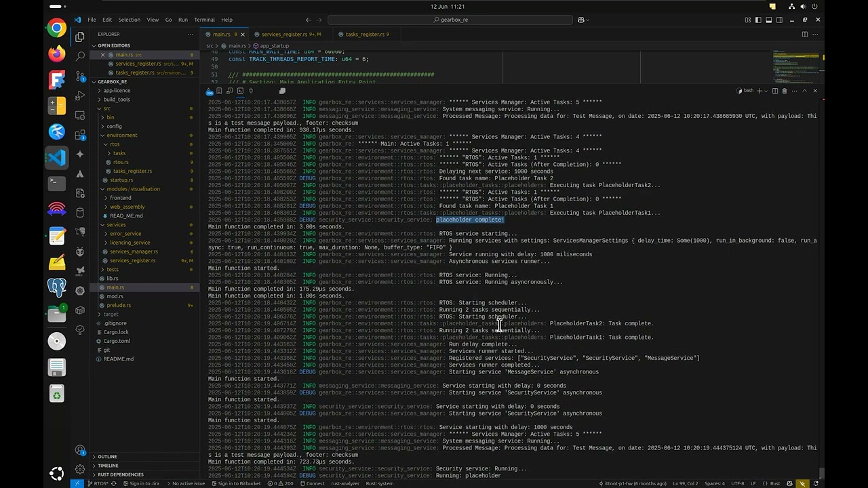Image resolution: width=868 pixels, height=488 pixels.
Task: Toggle Secondary Side Bar visibility
Action: (x=778, y=20)
